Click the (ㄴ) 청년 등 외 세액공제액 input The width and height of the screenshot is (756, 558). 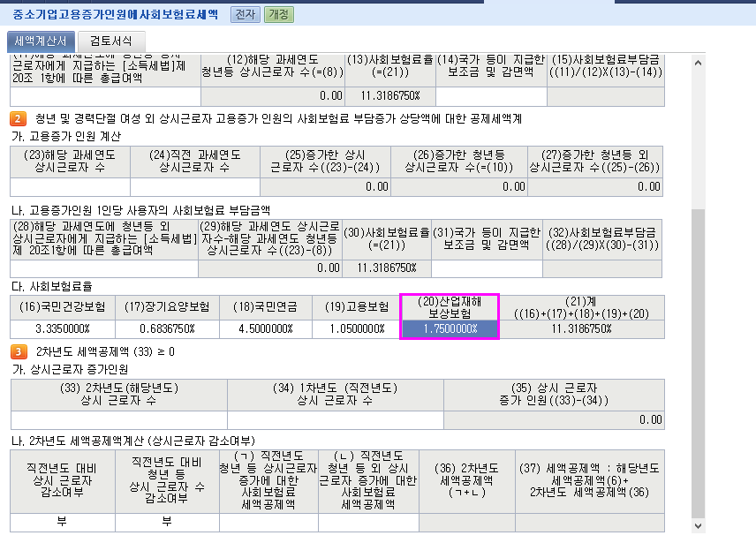[x=369, y=523]
